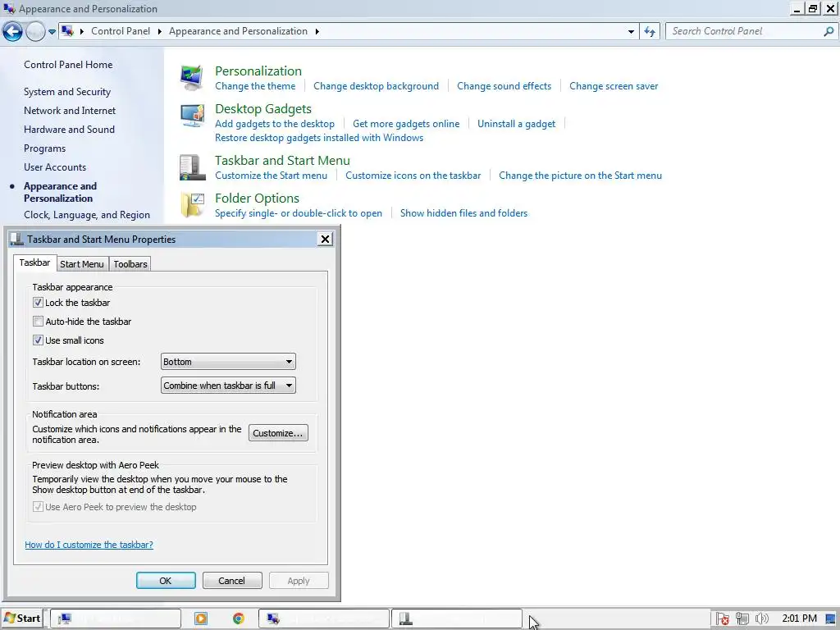Screen dimensions: 840x630
Task: Click Appearance and Personalization breadcrumb
Action: pos(239,31)
